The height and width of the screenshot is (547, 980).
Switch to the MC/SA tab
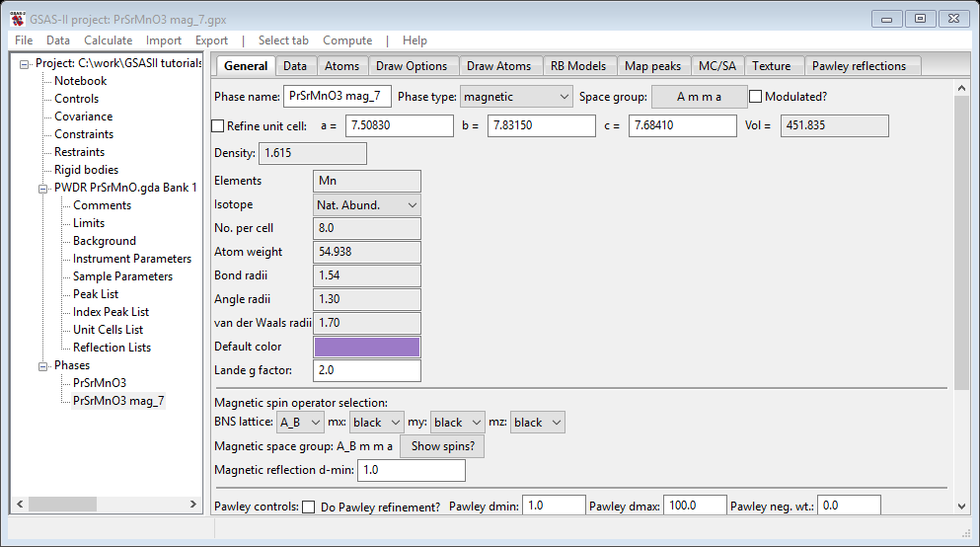point(716,66)
